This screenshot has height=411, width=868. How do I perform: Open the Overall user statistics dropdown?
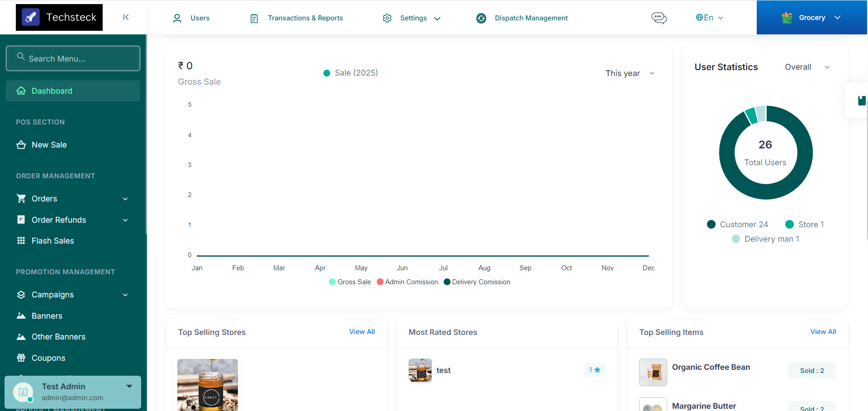(807, 67)
